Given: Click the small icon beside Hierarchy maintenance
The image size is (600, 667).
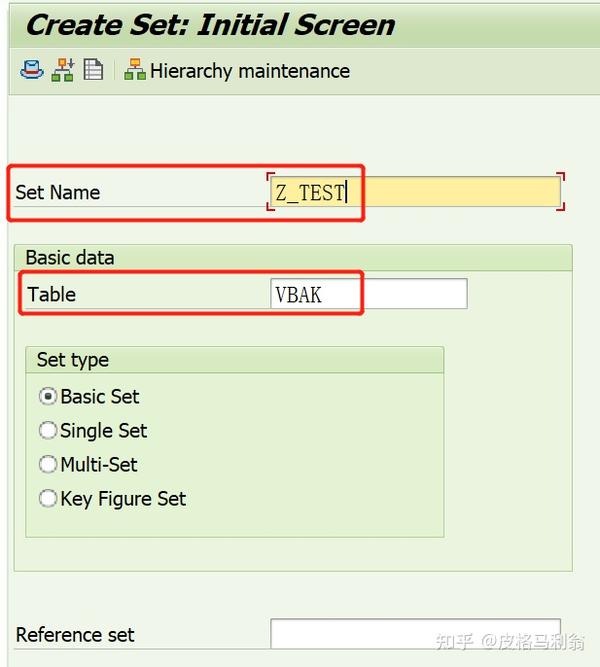Looking at the screenshot, I should [x=135, y=71].
